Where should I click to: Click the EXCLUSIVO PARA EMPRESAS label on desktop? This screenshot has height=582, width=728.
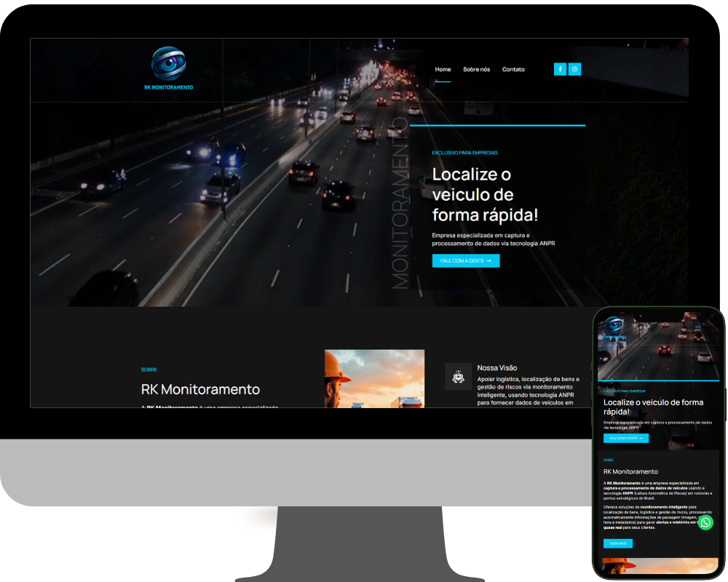pyautogui.click(x=464, y=153)
